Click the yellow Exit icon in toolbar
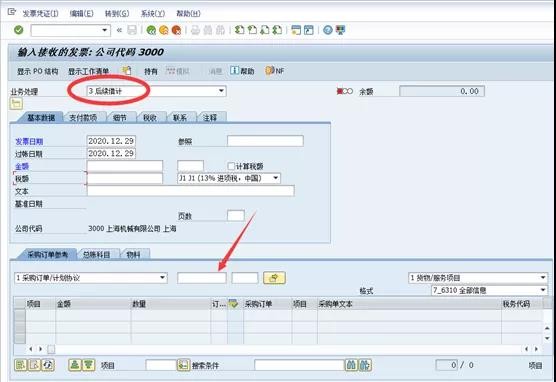 164,30
